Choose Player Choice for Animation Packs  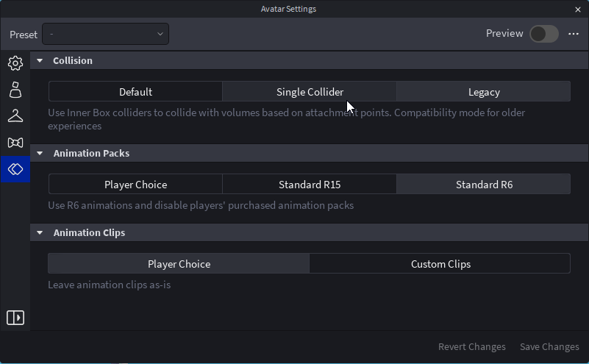click(x=135, y=185)
